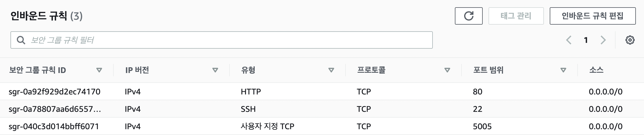Click the 인바운드 규칙 편집 button
644x135 pixels.
(x=593, y=16)
